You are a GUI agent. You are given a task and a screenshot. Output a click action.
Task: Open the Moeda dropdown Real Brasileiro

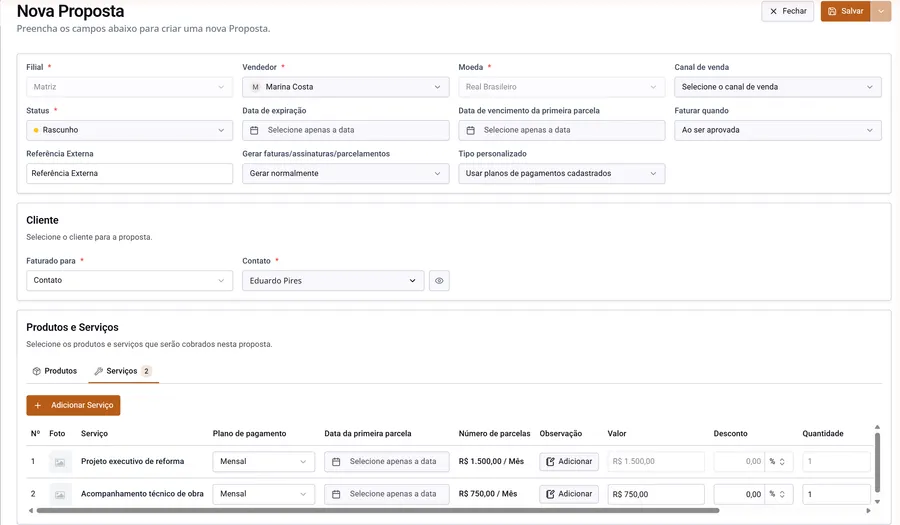(x=561, y=87)
